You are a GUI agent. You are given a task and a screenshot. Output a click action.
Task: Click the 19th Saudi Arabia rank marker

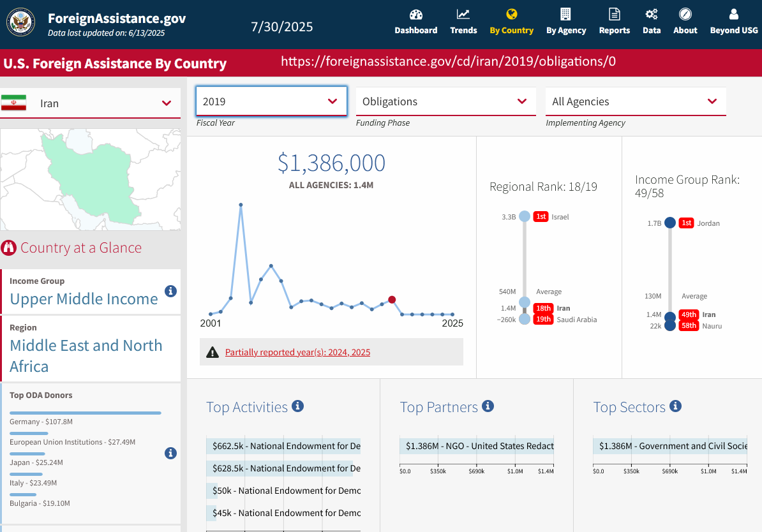pyautogui.click(x=543, y=319)
